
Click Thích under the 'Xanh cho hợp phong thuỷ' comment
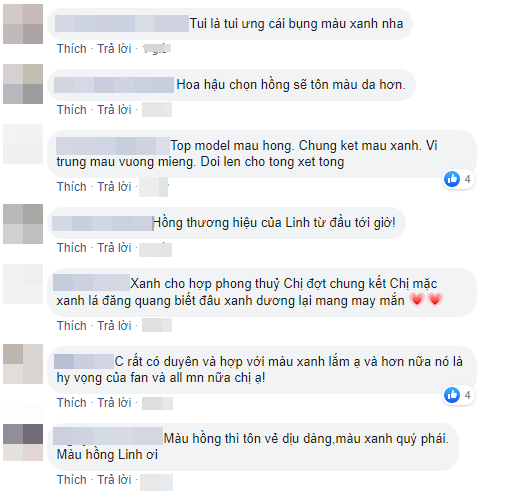click(x=72, y=326)
